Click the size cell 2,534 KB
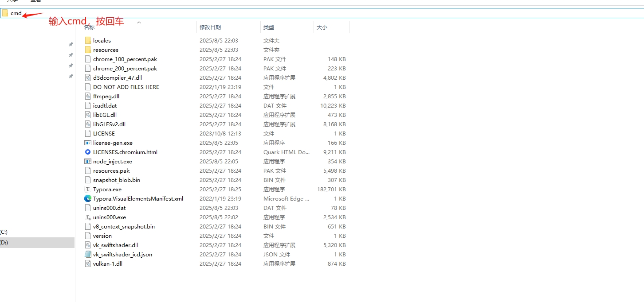 point(334,217)
